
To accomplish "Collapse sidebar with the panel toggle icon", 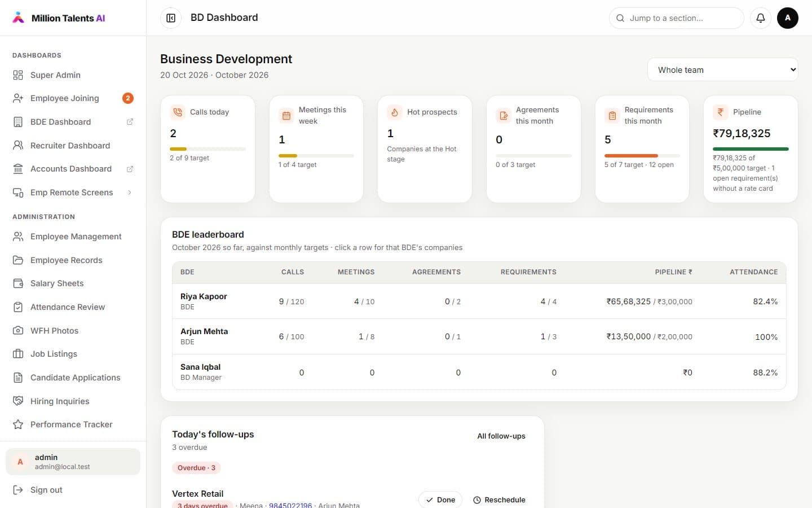I will click(x=171, y=18).
